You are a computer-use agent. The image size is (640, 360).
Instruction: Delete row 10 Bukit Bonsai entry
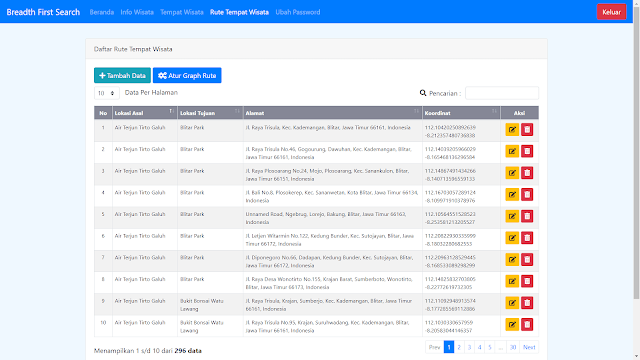click(x=527, y=324)
